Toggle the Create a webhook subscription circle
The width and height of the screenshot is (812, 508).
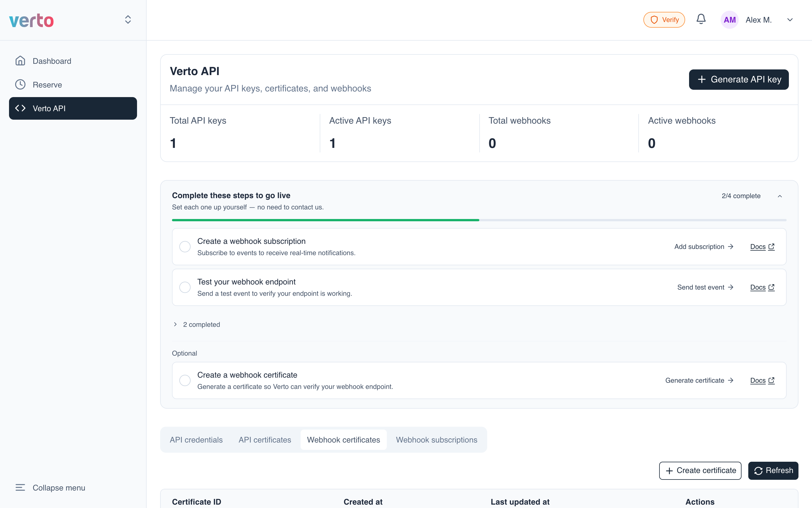tap(185, 247)
